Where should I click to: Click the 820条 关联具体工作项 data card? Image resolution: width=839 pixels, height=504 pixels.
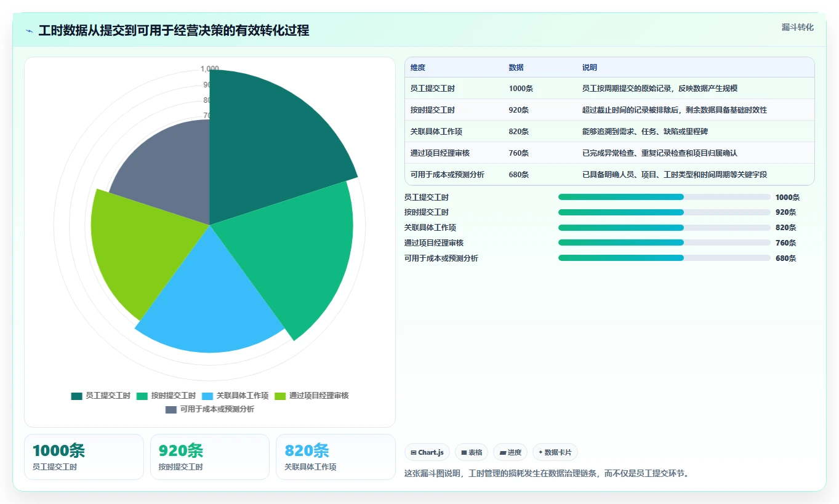coord(335,457)
